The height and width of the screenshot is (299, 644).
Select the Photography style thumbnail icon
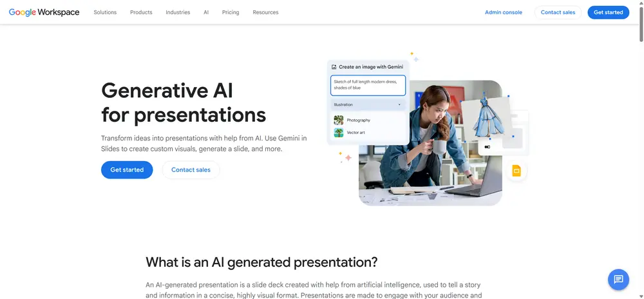pyautogui.click(x=339, y=120)
